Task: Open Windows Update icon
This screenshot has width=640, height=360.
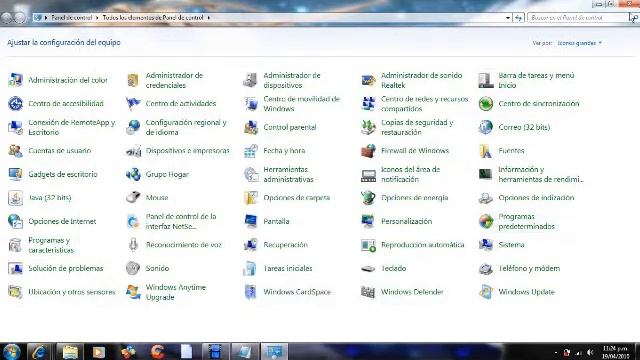Action: coord(486,292)
